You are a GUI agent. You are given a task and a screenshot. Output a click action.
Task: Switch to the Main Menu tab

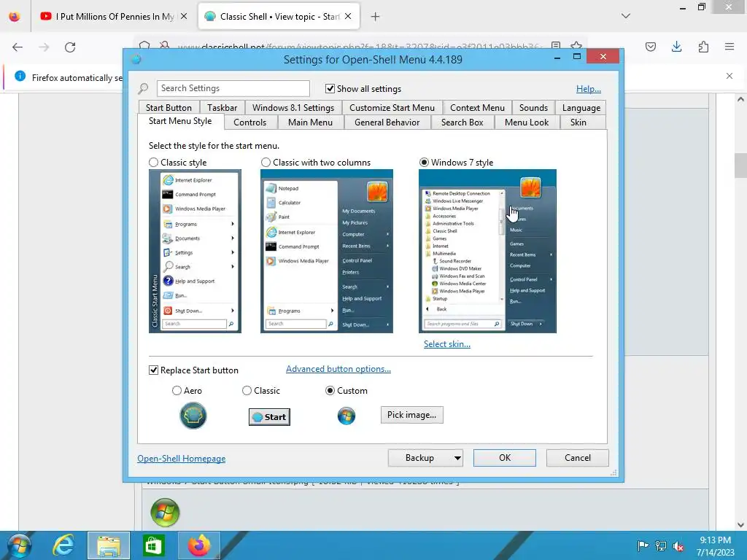pos(310,122)
